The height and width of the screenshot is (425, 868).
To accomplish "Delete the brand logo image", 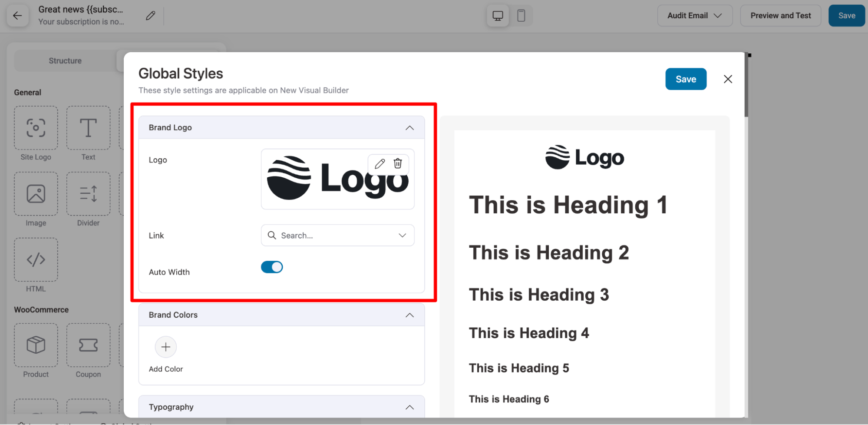I will click(x=398, y=163).
